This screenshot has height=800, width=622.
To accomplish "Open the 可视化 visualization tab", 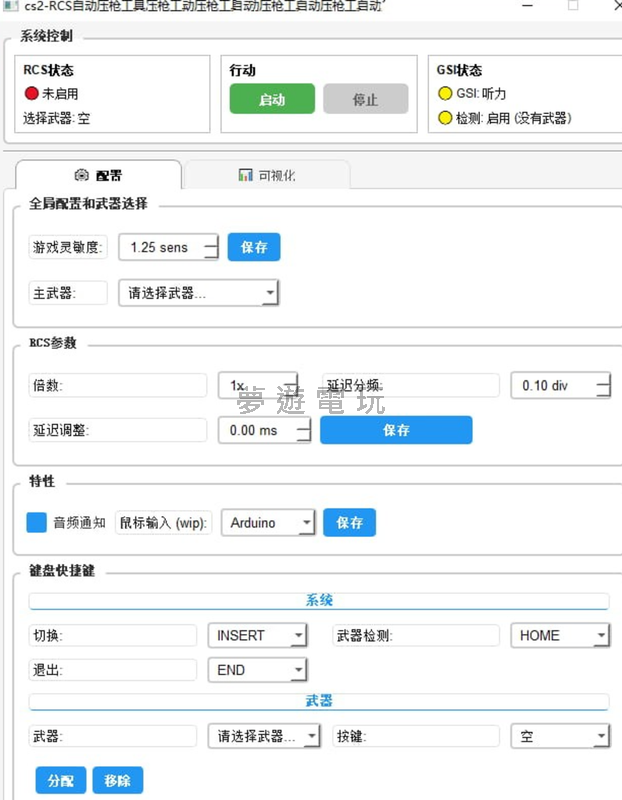I will point(267,176).
